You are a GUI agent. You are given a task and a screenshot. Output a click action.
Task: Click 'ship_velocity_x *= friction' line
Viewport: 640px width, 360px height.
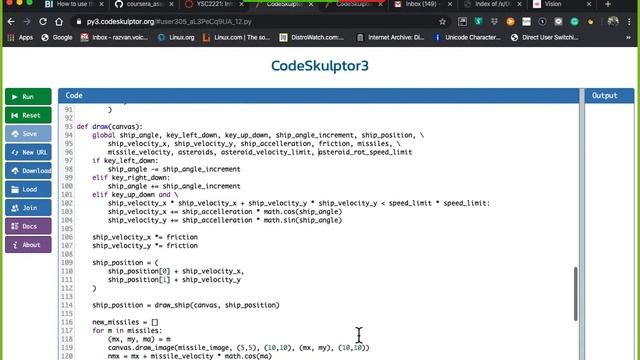[x=145, y=237]
